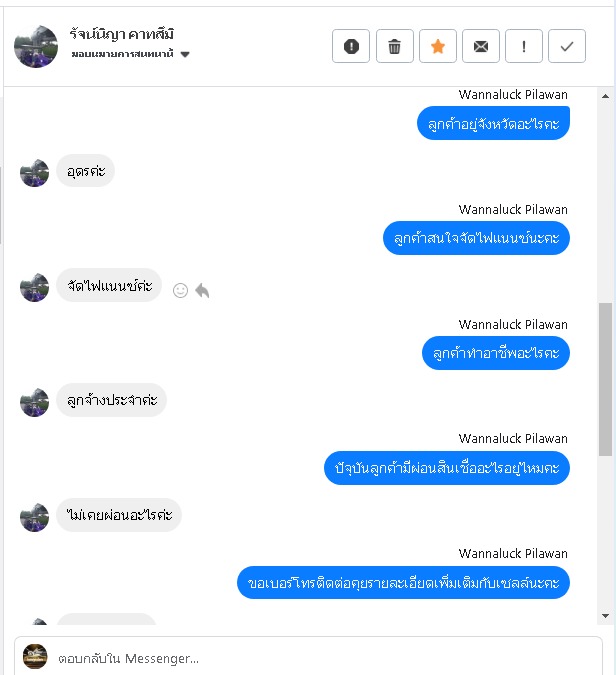The image size is (616, 675).
Task: Click the trash delete conversation icon
Action: (x=394, y=46)
